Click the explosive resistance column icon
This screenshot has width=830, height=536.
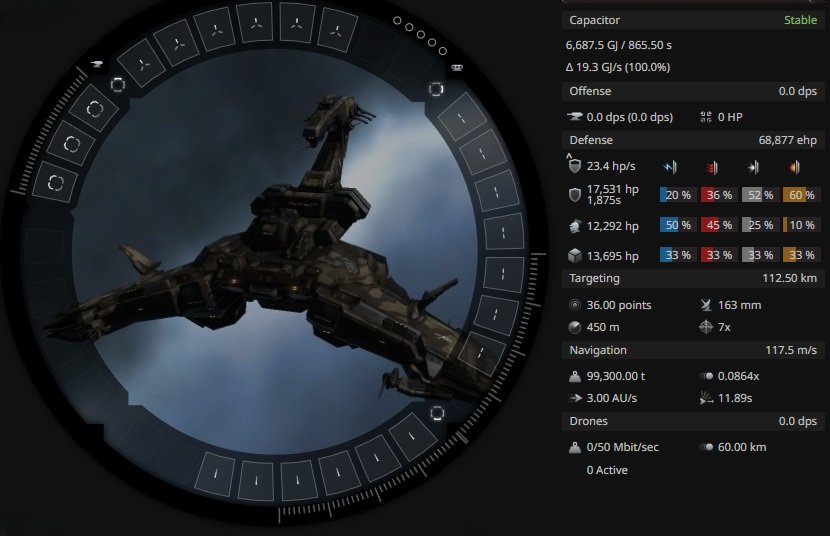tap(795, 168)
